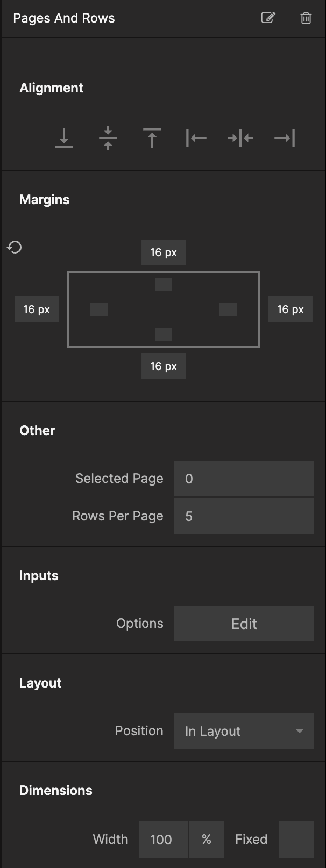Viewport: 326px width, 868px height.
Task: Click the Selected Page input field
Action: (x=244, y=479)
